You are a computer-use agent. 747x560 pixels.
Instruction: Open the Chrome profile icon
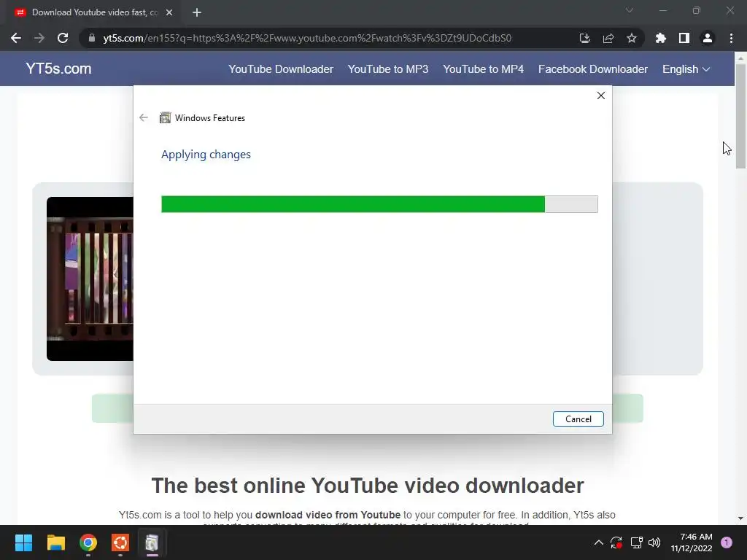708,38
